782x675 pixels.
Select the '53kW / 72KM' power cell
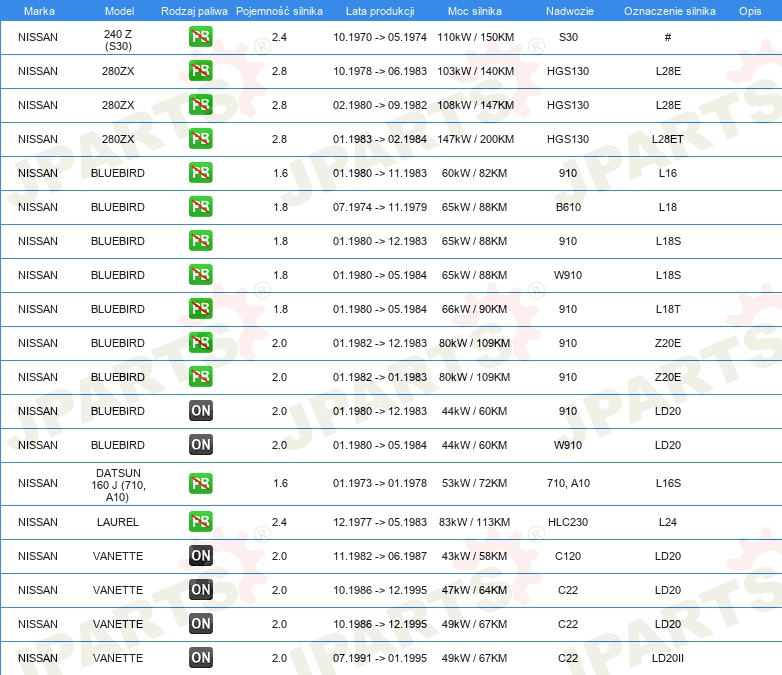(x=474, y=483)
